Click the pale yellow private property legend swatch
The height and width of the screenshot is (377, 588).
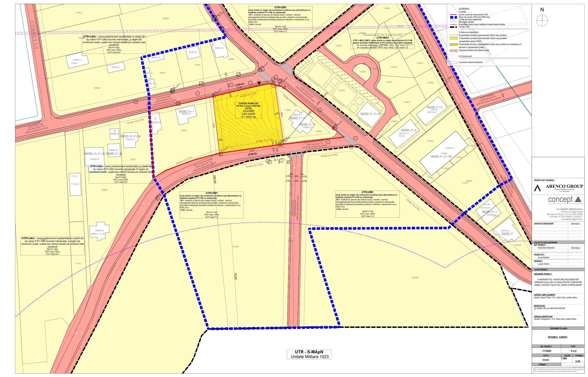click(x=454, y=35)
